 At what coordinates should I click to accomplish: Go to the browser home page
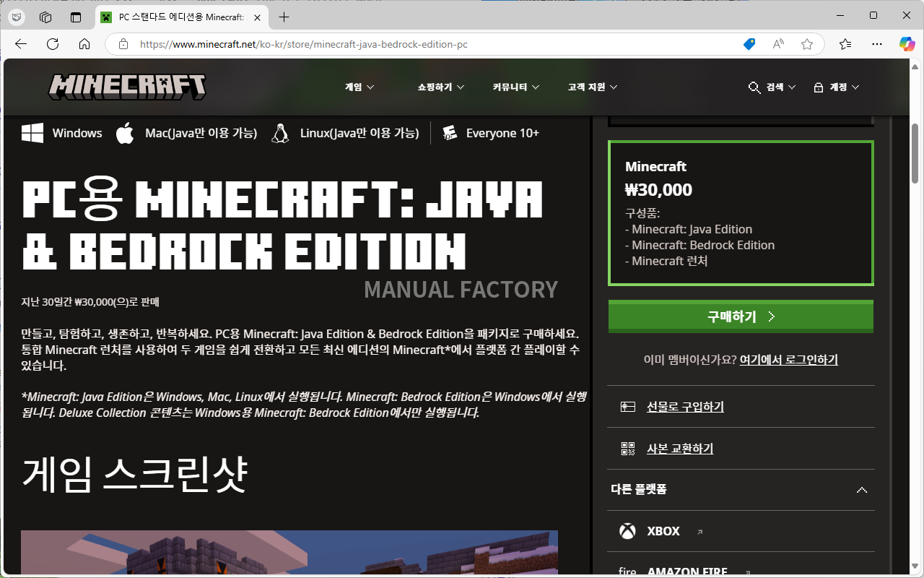(84, 44)
